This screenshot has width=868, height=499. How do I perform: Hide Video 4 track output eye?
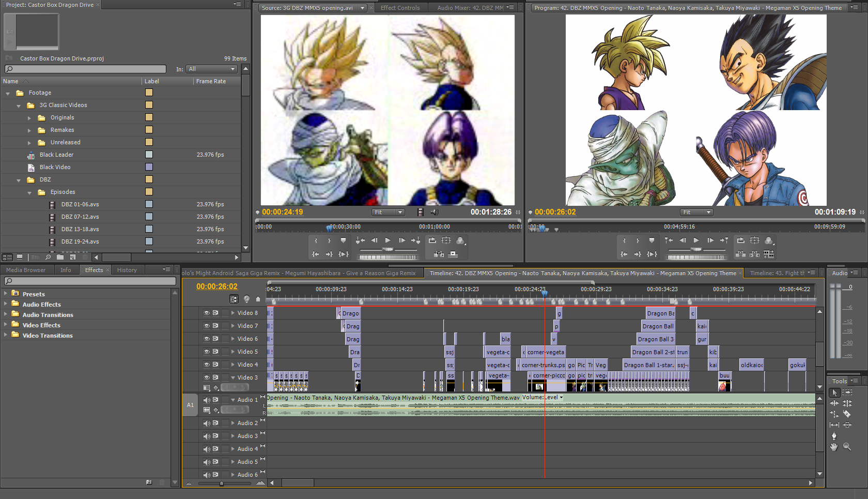(207, 365)
